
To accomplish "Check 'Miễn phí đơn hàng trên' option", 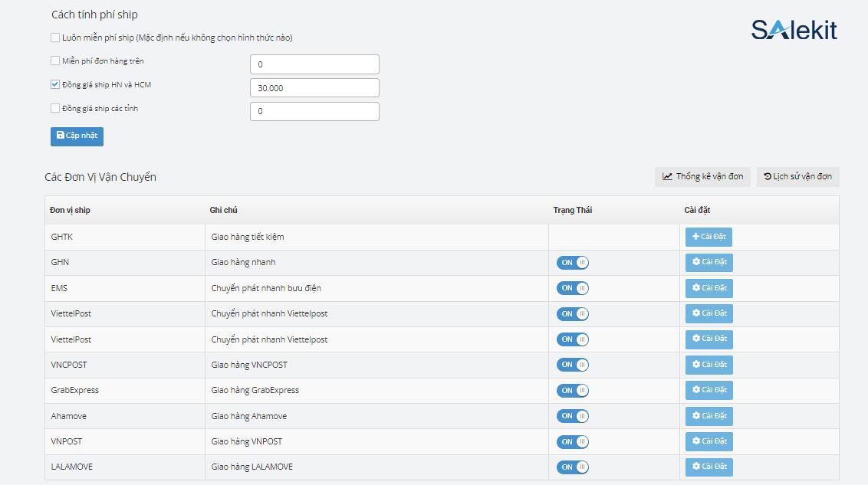I will (x=55, y=61).
